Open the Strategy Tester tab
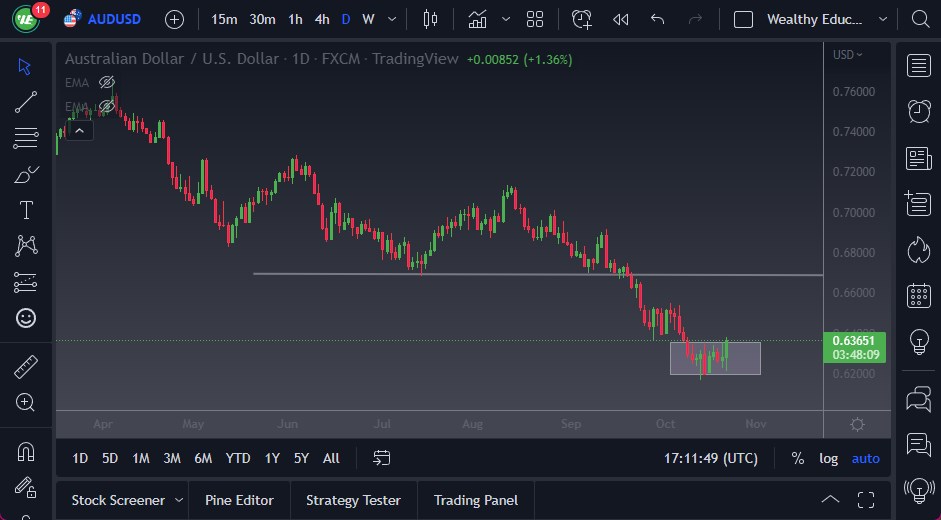Image resolution: width=941 pixels, height=520 pixels. click(x=353, y=500)
